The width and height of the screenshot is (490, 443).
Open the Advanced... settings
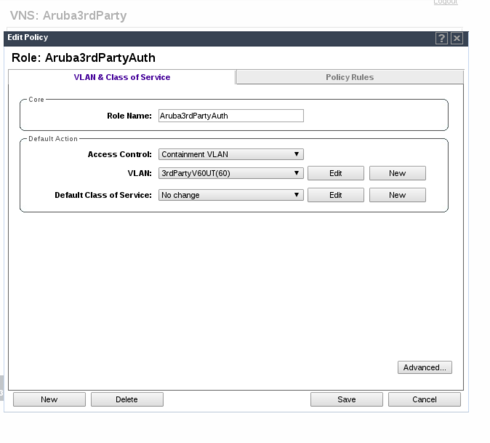(425, 367)
